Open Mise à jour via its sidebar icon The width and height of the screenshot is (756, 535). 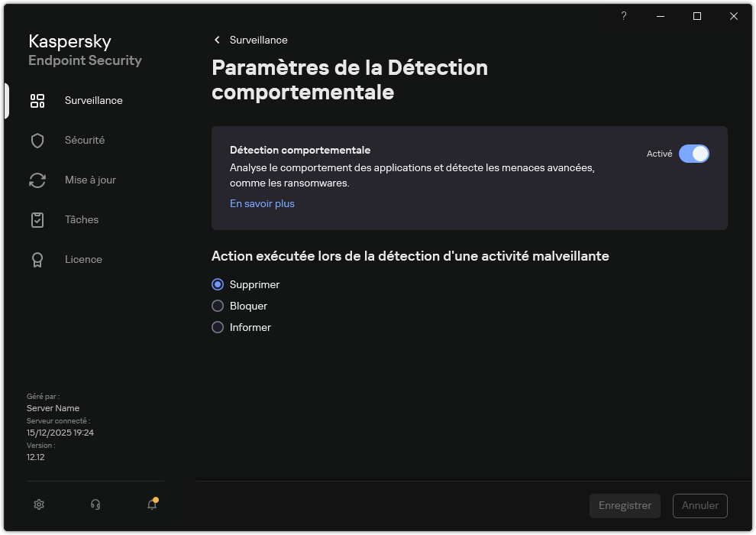click(37, 180)
